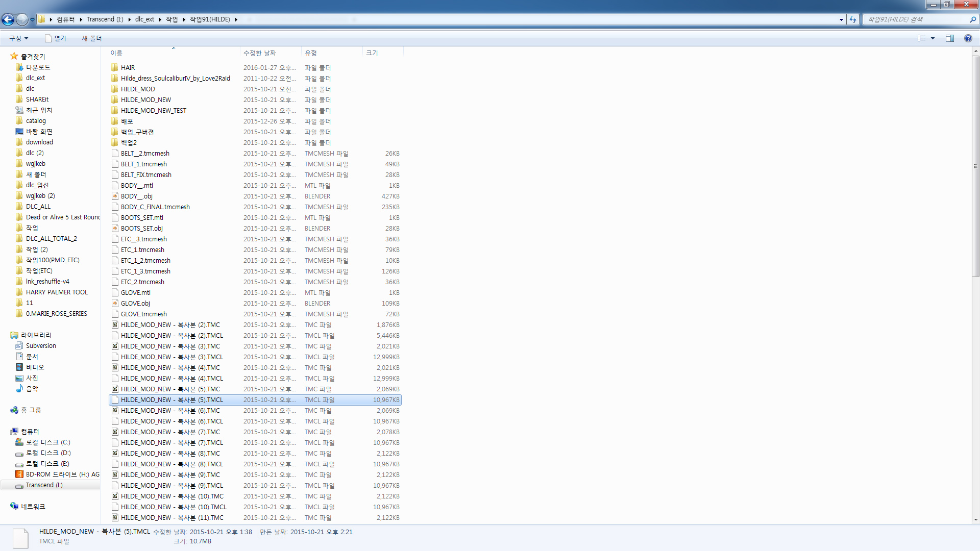Screen dimensions: 980x551
Task: Click the search magnifier icon
Action: 972,19
